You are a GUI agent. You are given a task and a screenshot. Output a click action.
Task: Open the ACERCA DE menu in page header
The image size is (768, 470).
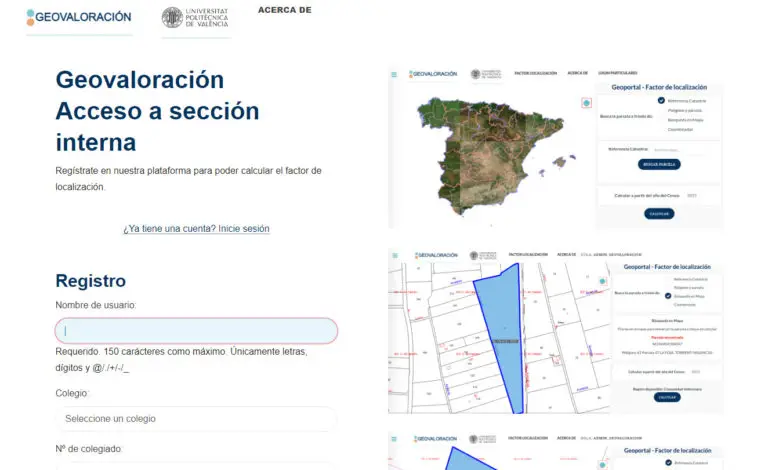(284, 10)
